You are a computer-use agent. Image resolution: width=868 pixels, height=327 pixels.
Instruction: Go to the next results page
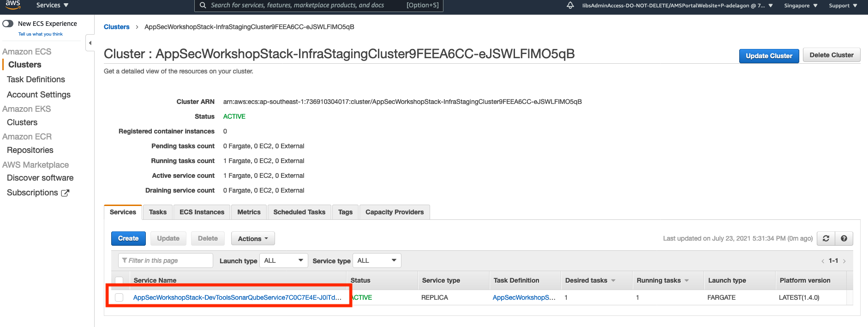[x=844, y=261]
